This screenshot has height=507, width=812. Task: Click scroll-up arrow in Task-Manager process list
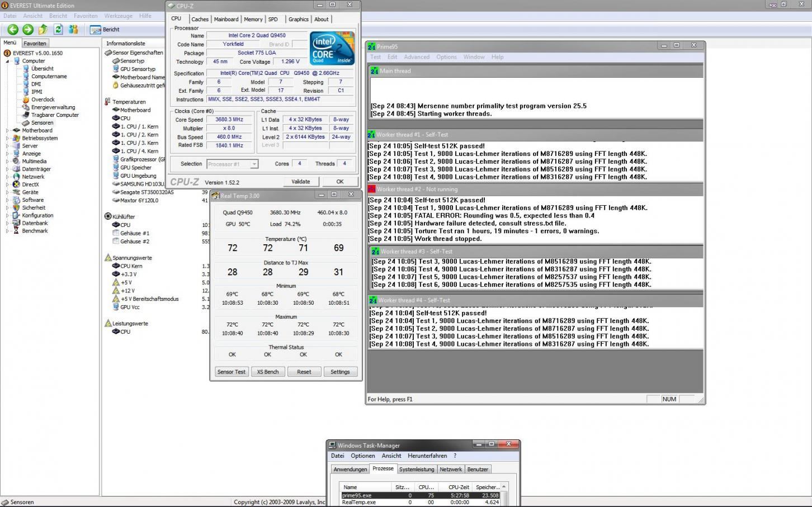point(504,487)
